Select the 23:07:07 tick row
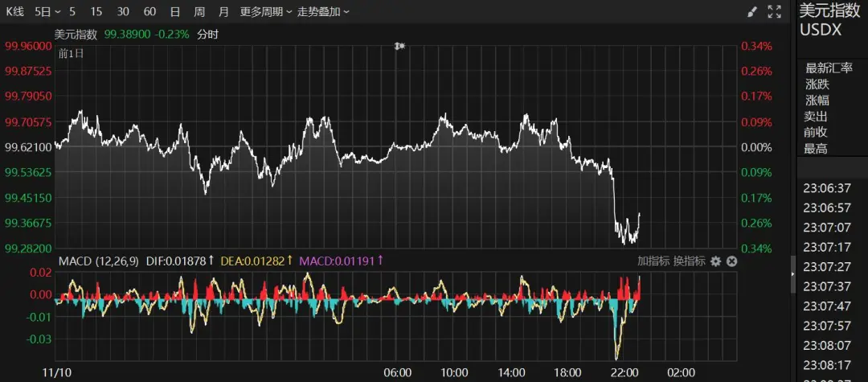The height and width of the screenshot is (382, 868). coord(828,228)
